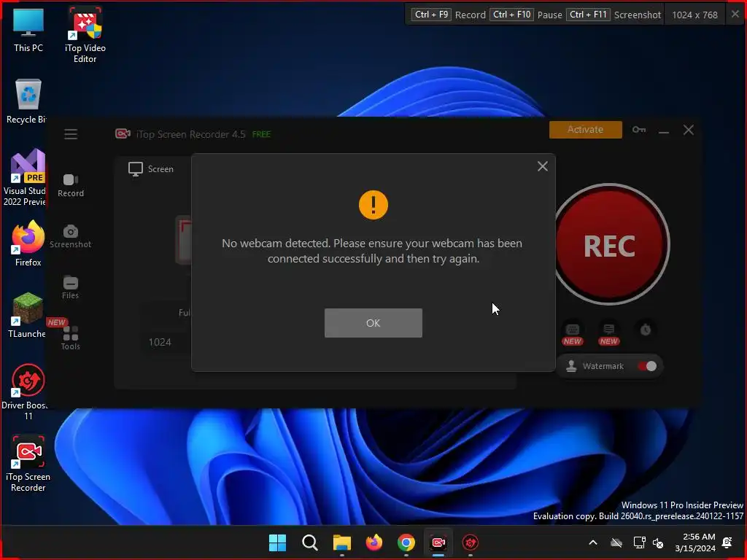Open the Screenshot section in sidebar

coord(71,237)
